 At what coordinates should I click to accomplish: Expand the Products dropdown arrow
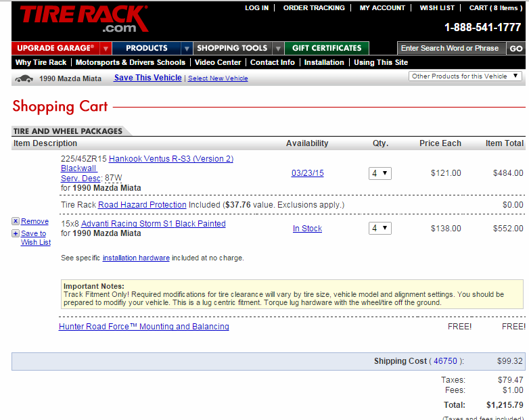187,48
